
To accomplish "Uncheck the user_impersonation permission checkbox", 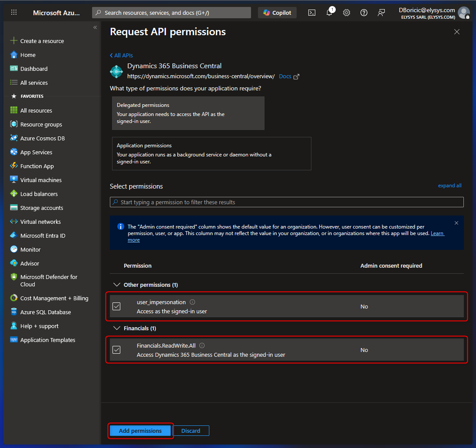I will [116, 306].
